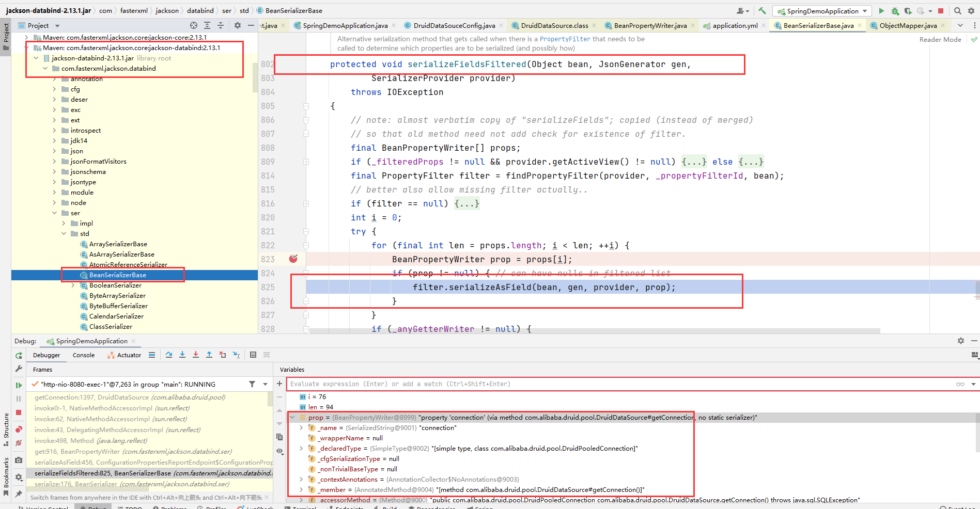Open the Debug panel settings gear

[960, 341]
